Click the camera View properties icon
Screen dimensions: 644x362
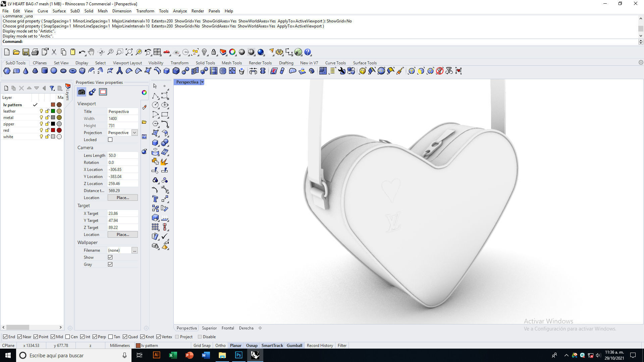[x=82, y=92]
